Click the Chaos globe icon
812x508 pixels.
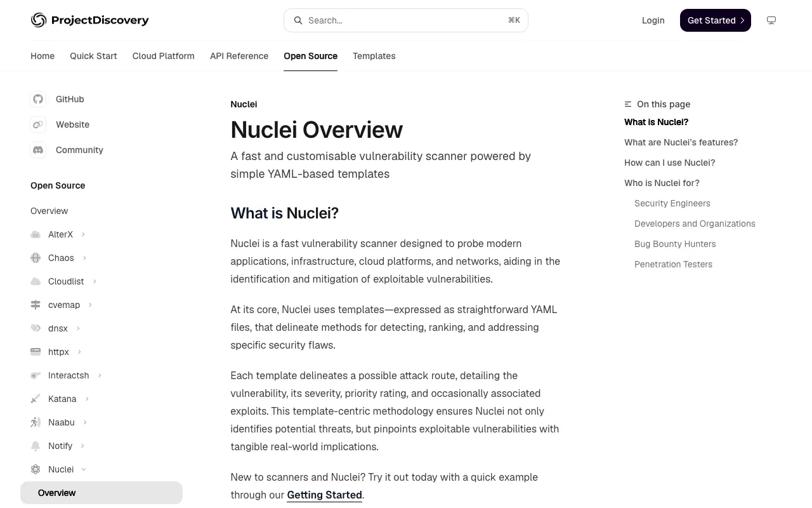36,258
